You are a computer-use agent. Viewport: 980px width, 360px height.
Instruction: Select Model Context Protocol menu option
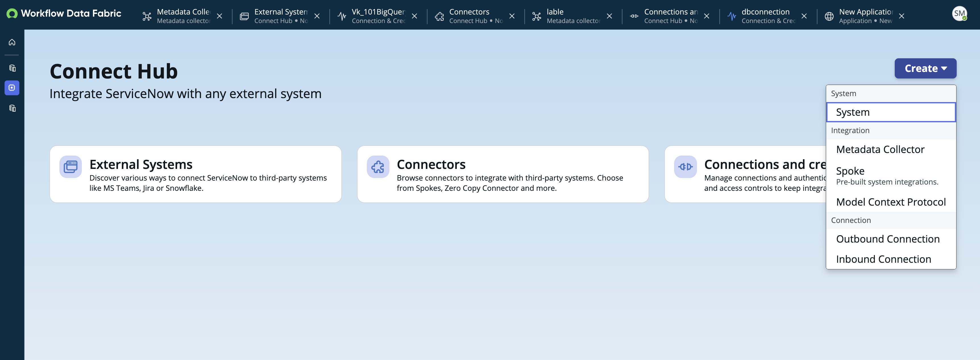coord(891,202)
